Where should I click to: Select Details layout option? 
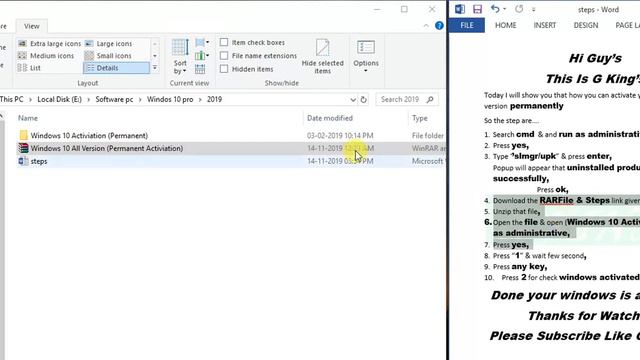tap(116, 68)
